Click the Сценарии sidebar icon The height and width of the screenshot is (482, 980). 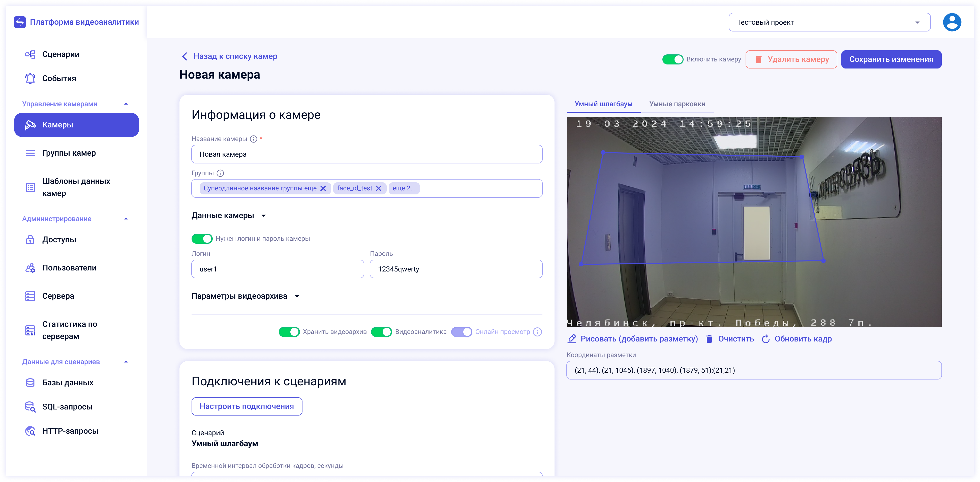[30, 54]
